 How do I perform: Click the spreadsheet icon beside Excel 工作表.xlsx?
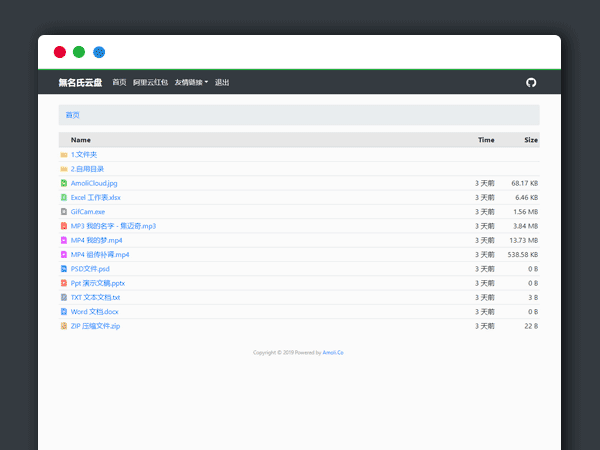pyautogui.click(x=64, y=198)
